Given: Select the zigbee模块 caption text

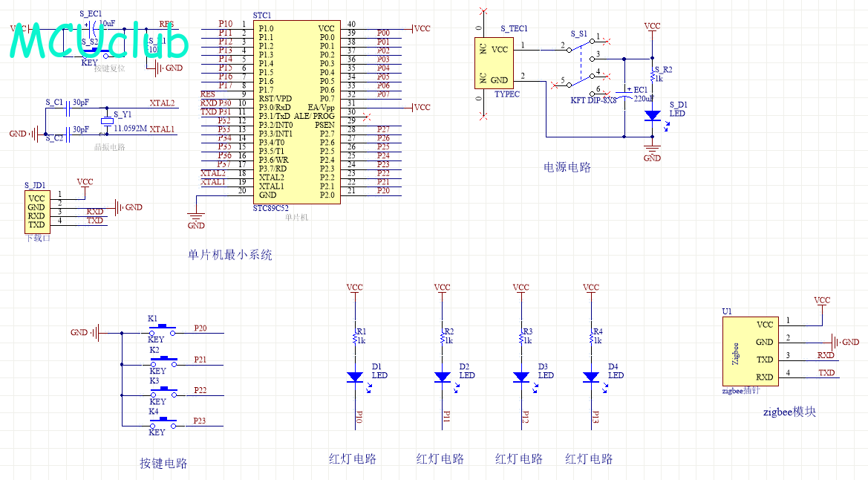Looking at the screenshot, I should pos(789,411).
